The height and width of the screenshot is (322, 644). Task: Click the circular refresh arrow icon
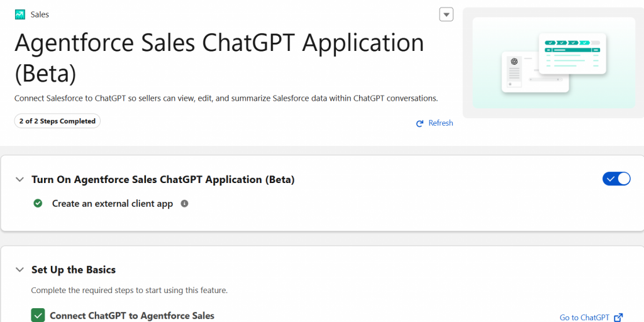[420, 123]
